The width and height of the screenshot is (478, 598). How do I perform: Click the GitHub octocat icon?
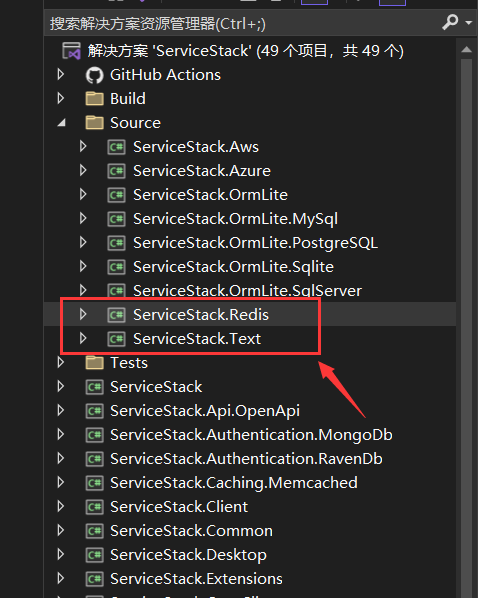pyautogui.click(x=94, y=75)
